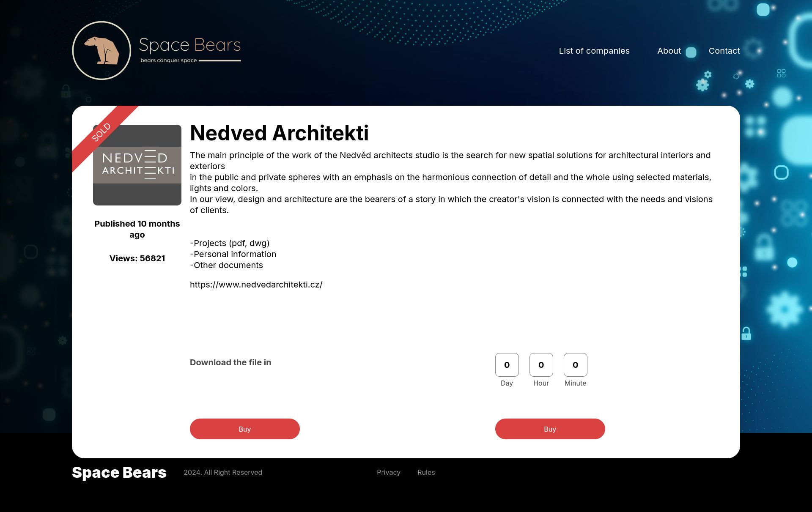Screen dimensions: 812x512
Task: Click the Buy button under the countdown
Action: click(550, 429)
